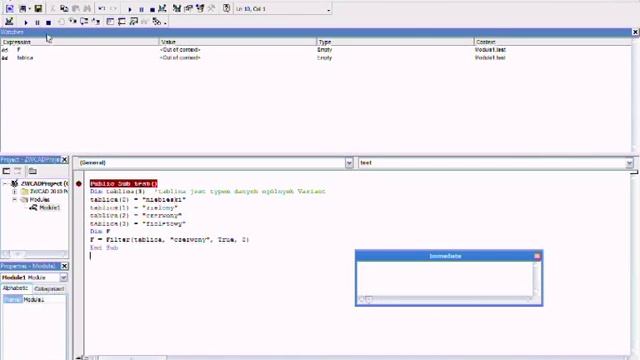Close the Immediate window
Viewport: 640px width, 360px height.
pos(537,256)
